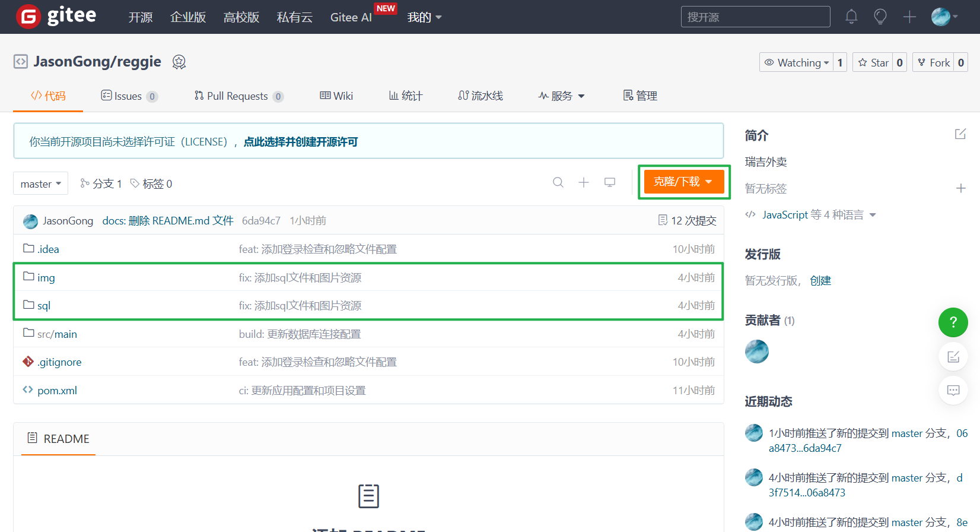Screen dimensions: 980x532
Task: Open the Web IDE monitor icon
Action: click(609, 182)
